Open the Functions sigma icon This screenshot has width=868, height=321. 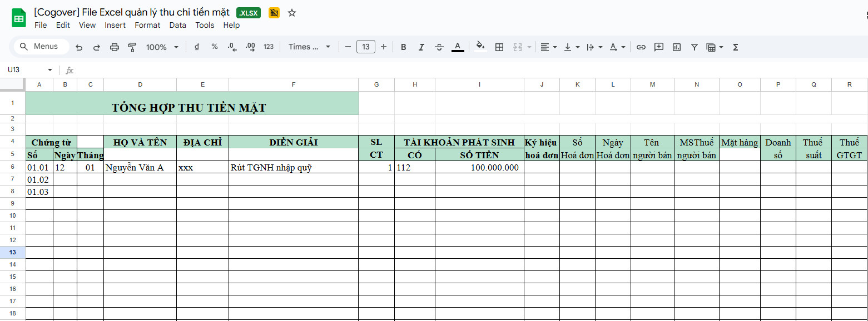[x=736, y=47]
